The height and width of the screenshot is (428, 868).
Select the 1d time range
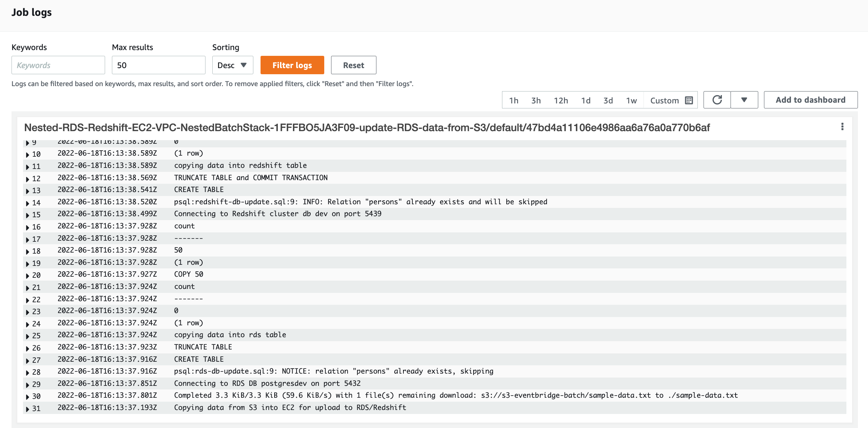pos(586,100)
